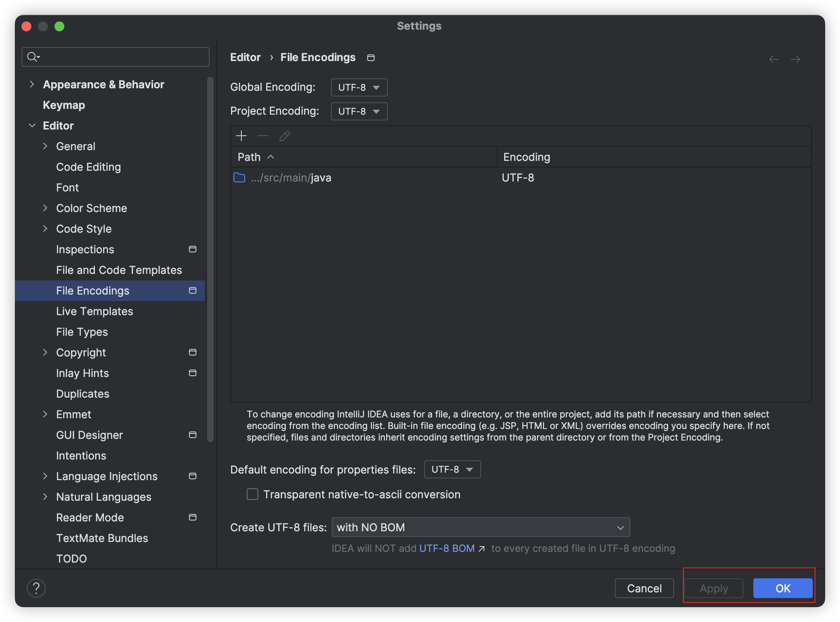The image size is (840, 622).
Task: Click the project icon beside File Encodings sidebar item
Action: 193,290
